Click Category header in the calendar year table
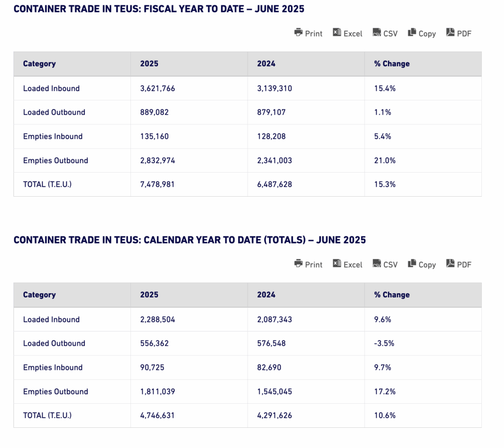Screen dimensions: 504x448 39,295
